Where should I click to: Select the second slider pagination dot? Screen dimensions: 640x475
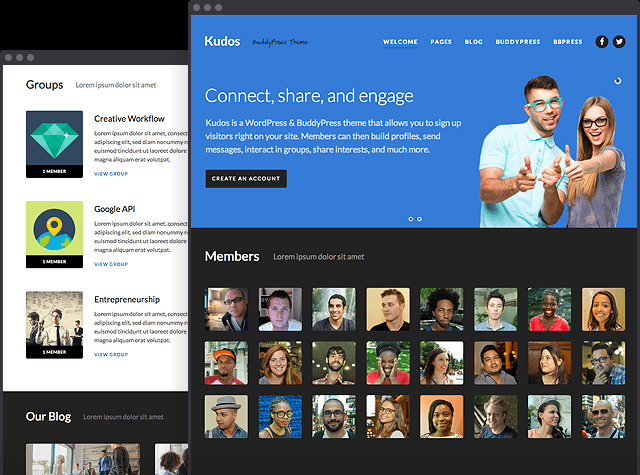[419, 219]
